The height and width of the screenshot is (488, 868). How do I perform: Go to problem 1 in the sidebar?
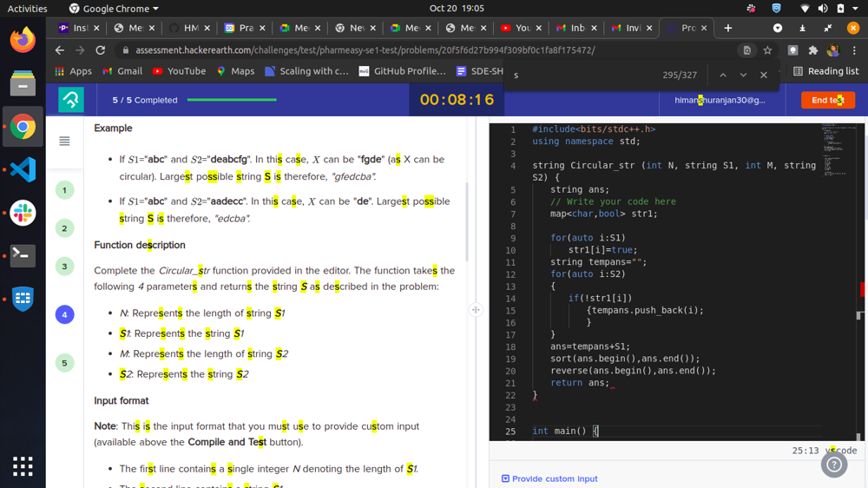click(65, 190)
